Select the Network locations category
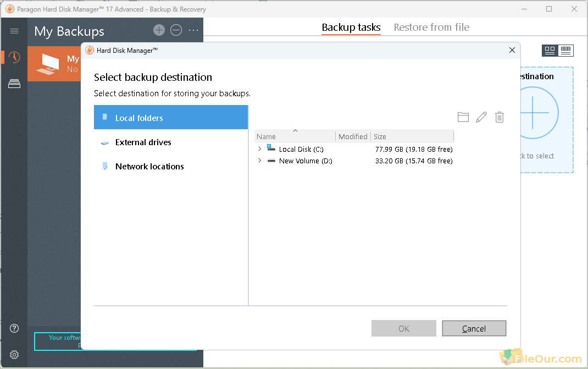The width and height of the screenshot is (588, 369). tap(171, 166)
